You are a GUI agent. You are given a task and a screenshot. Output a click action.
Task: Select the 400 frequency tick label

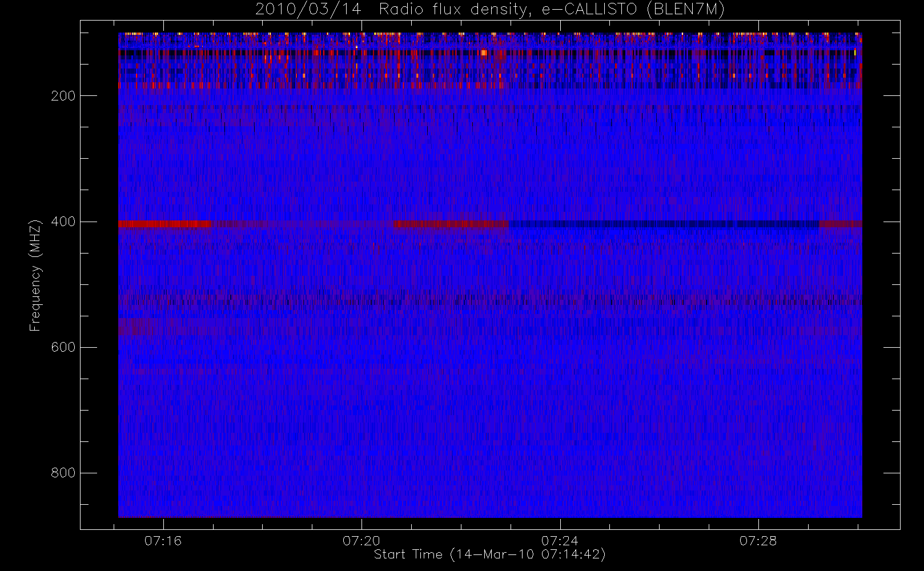coord(63,222)
